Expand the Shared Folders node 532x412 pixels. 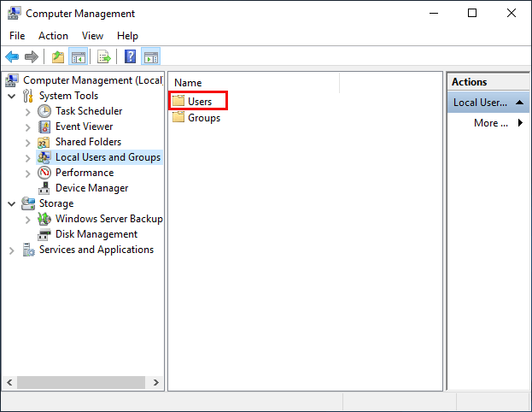pos(28,143)
